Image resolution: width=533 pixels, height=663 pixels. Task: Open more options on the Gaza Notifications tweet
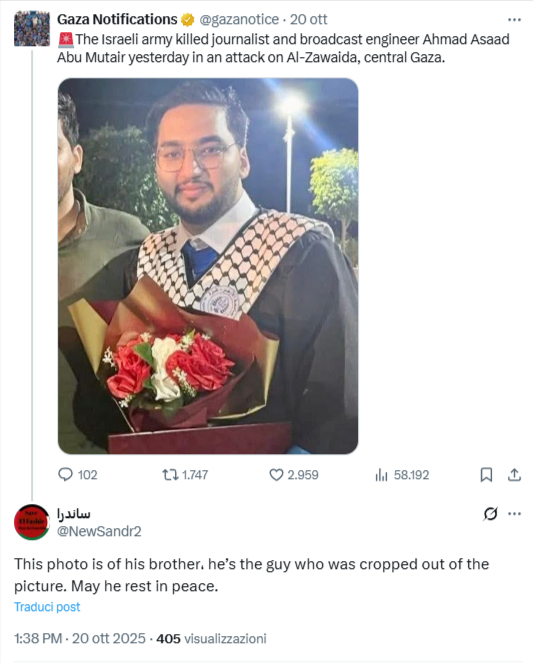coord(514,19)
